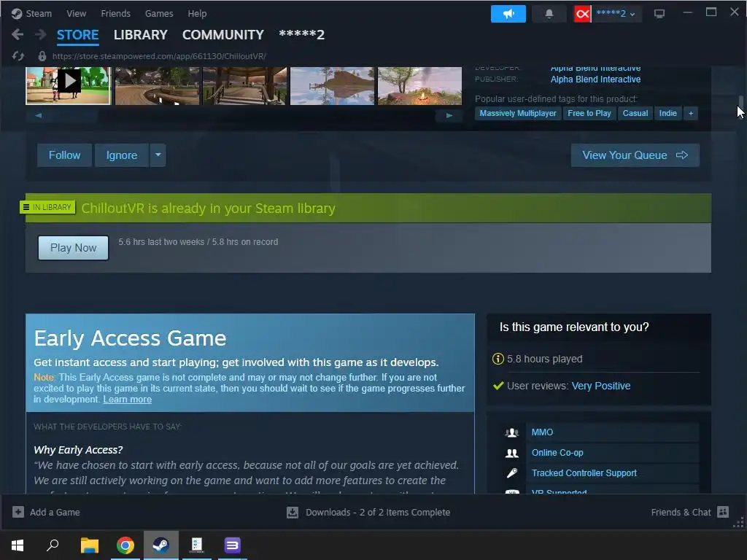Click the store URL address field
Image resolution: width=747 pixels, height=560 pixels.
pos(159,56)
